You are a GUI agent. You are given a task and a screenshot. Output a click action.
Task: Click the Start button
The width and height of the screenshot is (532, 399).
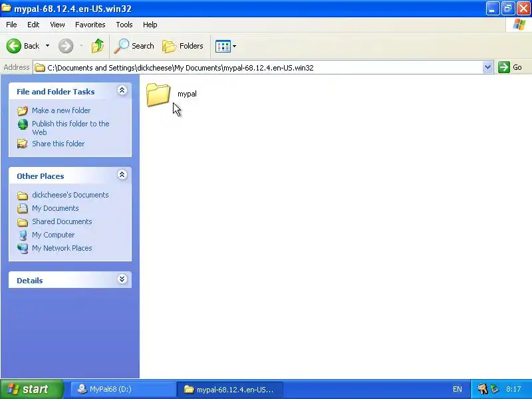[x=32, y=389]
